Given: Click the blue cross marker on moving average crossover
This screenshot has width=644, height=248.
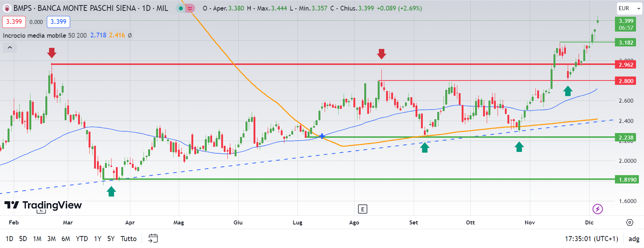Looking at the screenshot, I should click(322, 136).
